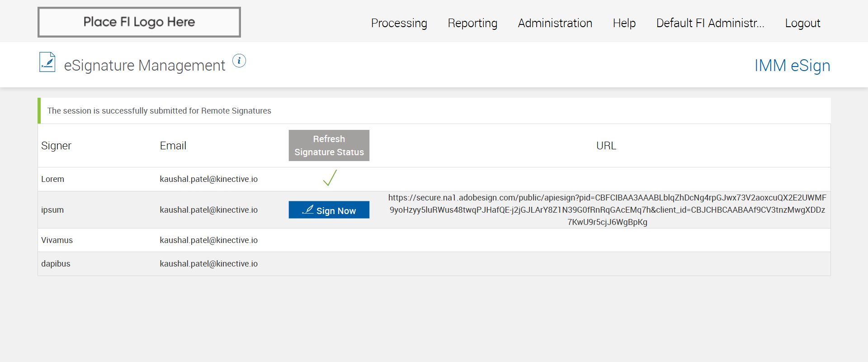Screen dimensions: 868x362
Task: Click the IMM eSign title text
Action: coord(792,66)
